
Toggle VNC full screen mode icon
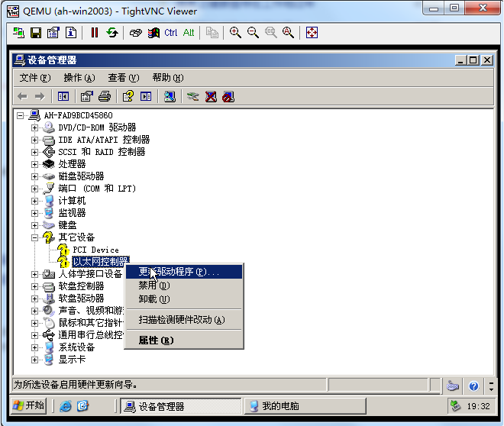pyautogui.click(x=312, y=33)
